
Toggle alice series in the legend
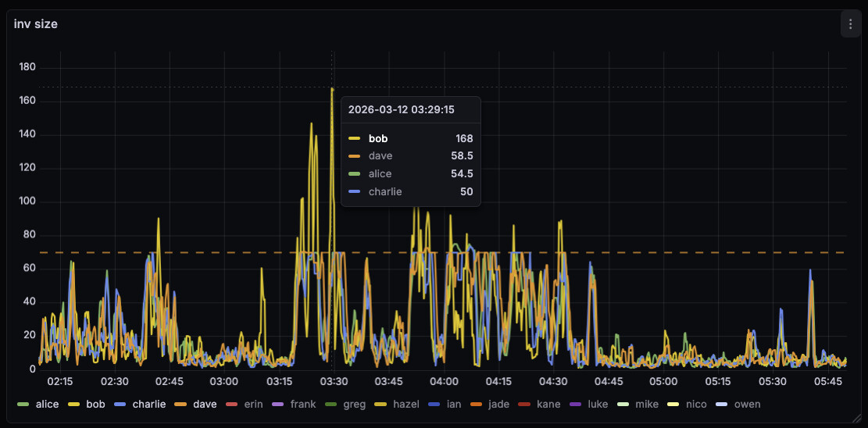(48, 404)
